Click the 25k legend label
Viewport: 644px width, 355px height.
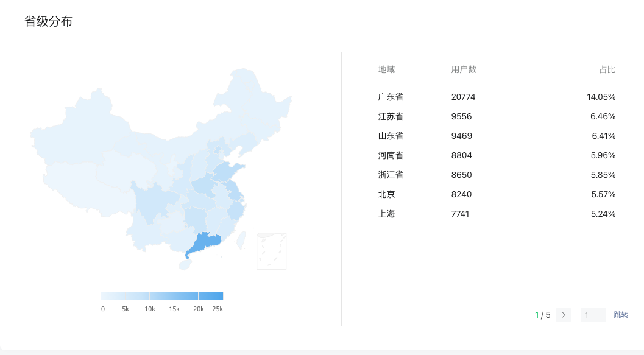tap(218, 309)
